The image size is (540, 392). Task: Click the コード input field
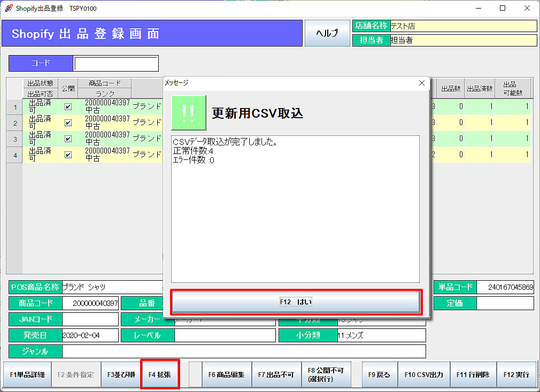tap(116, 63)
